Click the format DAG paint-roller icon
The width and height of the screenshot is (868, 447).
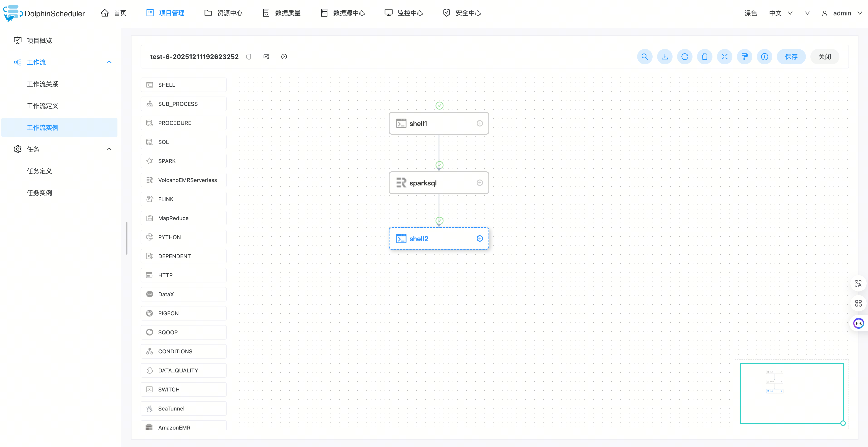click(x=744, y=57)
